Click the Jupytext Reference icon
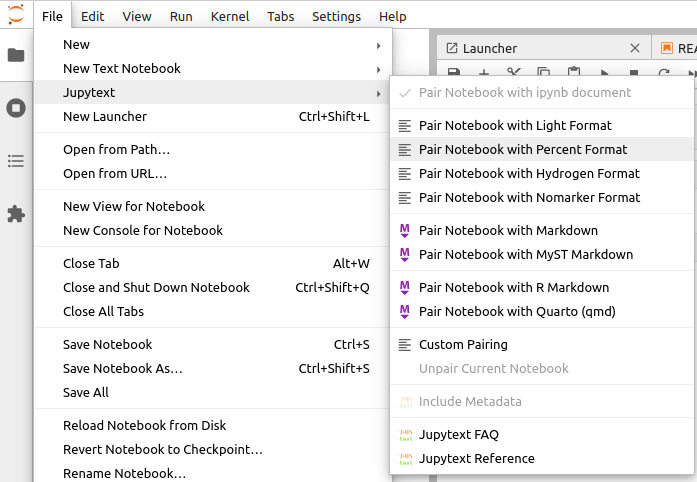The width and height of the screenshot is (697, 482). click(405, 458)
